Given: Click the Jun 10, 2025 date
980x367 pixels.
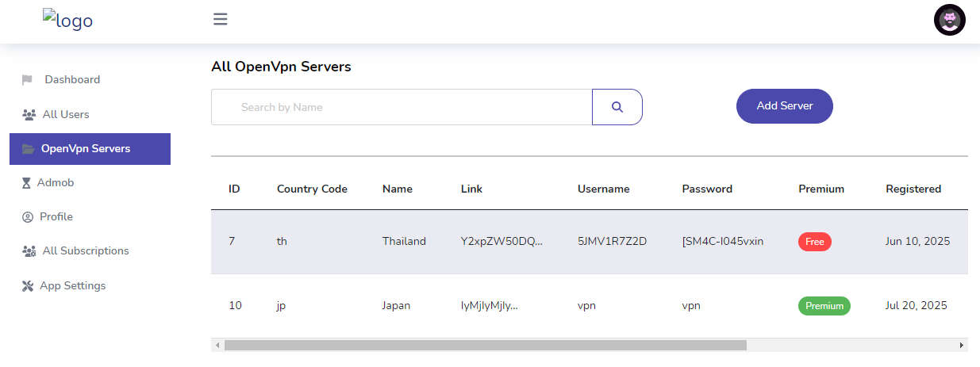Looking at the screenshot, I should (x=917, y=242).
